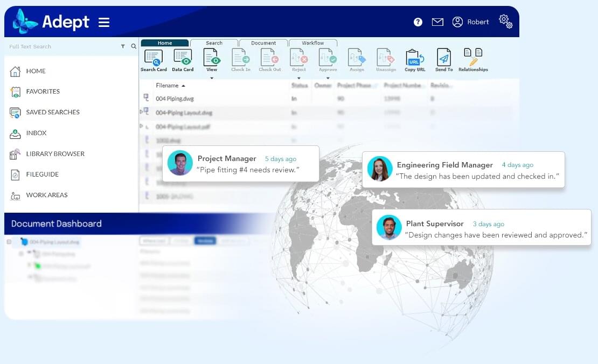
Task: Click the Copy URL tool
Action: pos(415,60)
